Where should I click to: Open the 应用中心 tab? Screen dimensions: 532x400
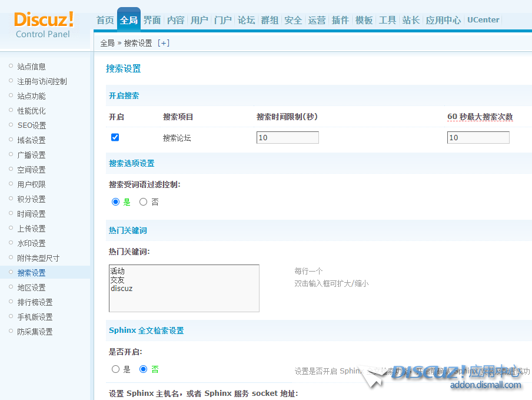coord(443,20)
